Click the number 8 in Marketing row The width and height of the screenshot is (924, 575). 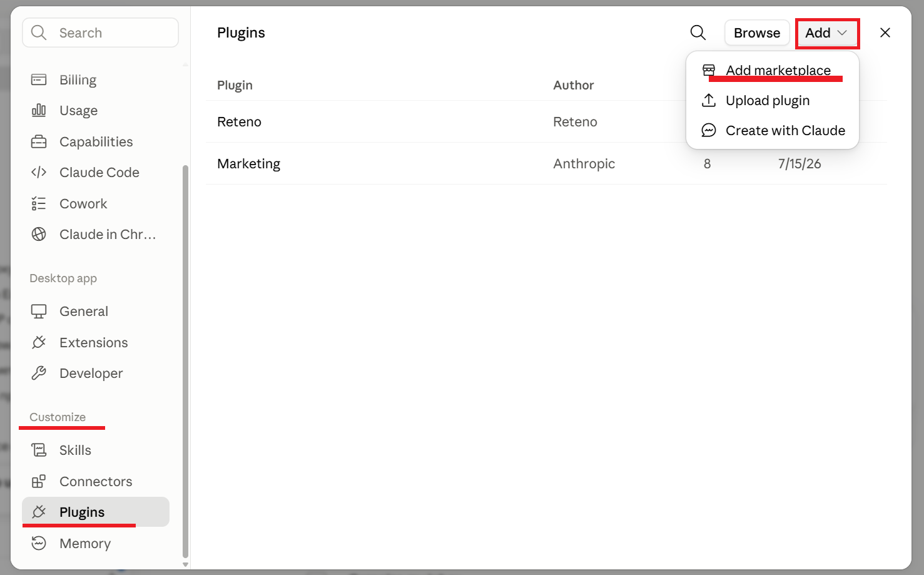point(707,163)
